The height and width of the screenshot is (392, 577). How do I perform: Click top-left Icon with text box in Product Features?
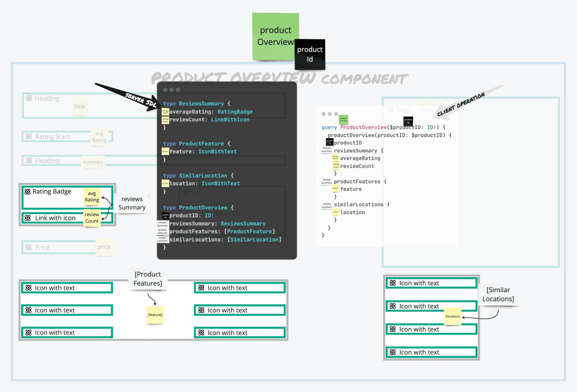67,288
